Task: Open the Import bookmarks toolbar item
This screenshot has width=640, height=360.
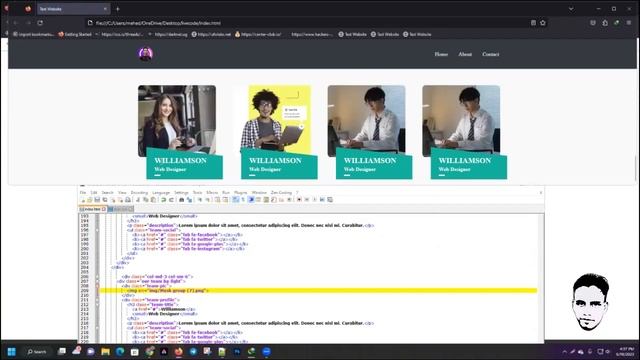Action: point(33,34)
